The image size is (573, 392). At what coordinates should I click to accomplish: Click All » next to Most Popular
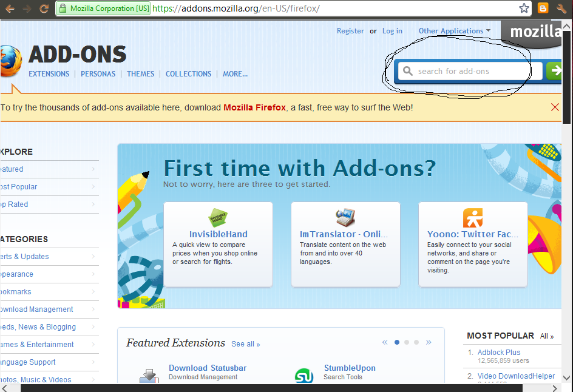coord(547,336)
